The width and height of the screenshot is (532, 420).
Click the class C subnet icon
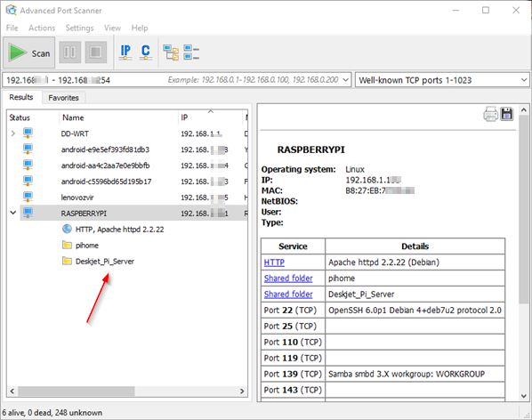tap(146, 52)
